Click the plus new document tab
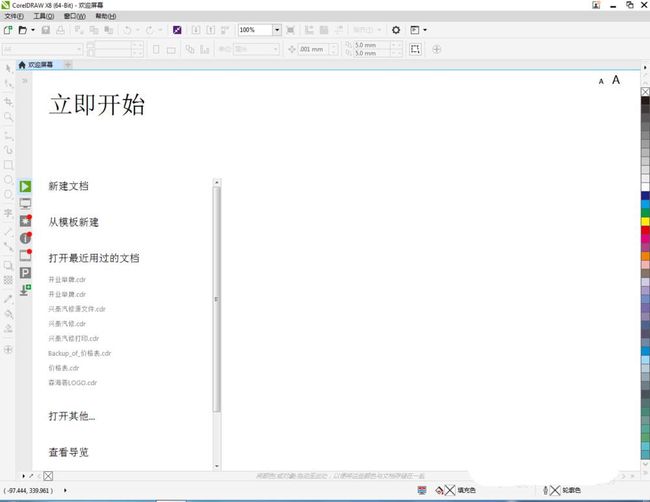This screenshot has width=650, height=502. (68, 65)
